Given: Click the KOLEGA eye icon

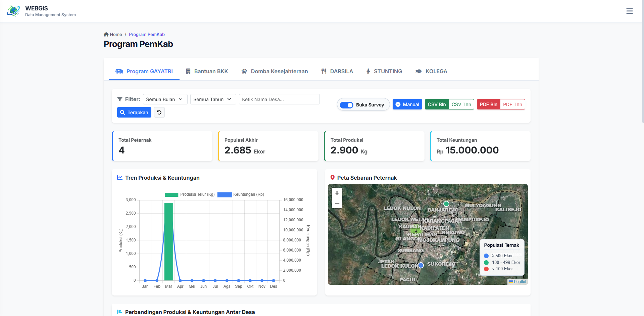Looking at the screenshot, I should (x=418, y=71).
